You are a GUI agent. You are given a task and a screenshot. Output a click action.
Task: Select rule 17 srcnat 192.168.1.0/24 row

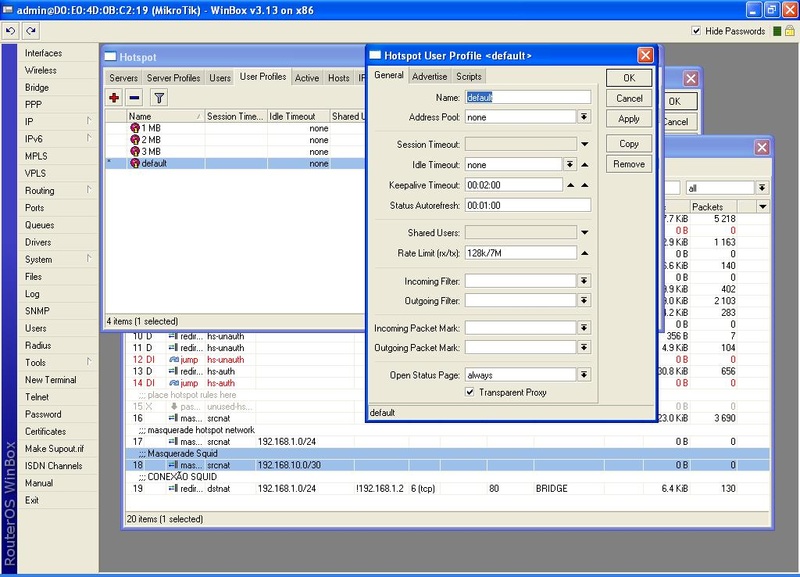pos(447,442)
